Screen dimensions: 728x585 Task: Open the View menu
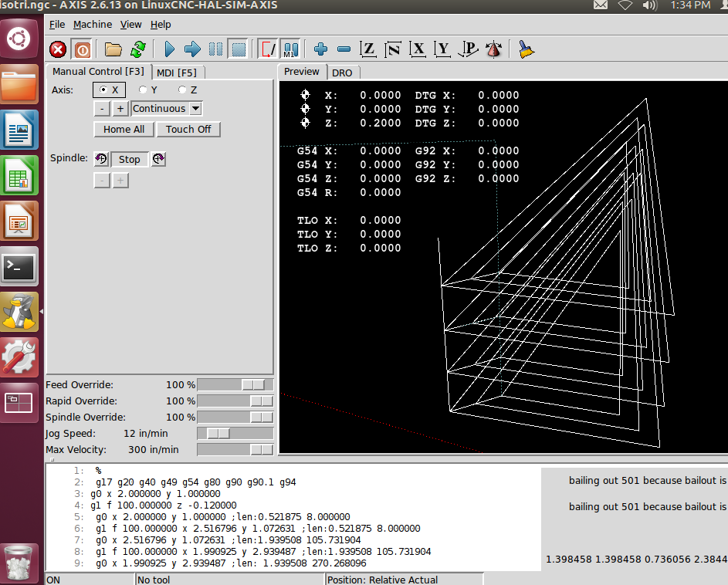pyautogui.click(x=131, y=25)
